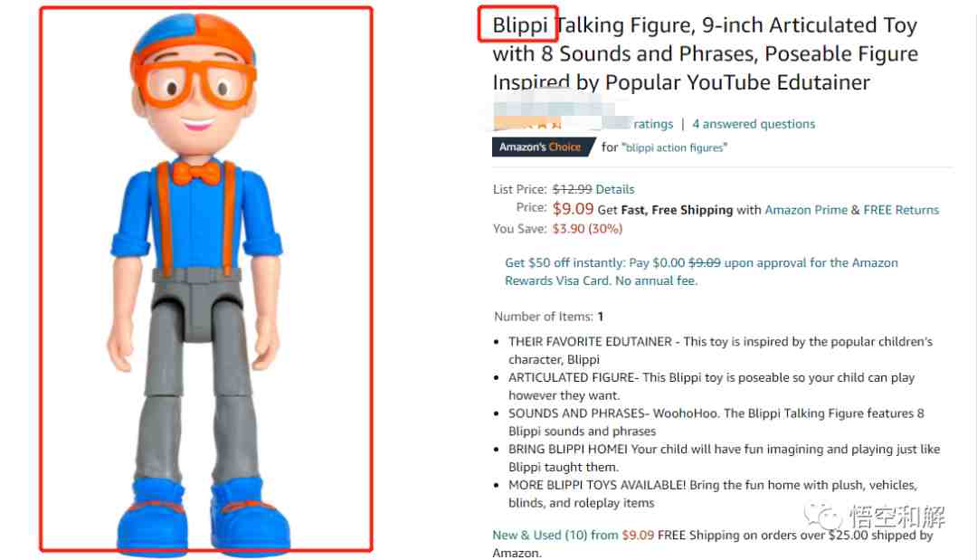Open the "blippi action figures" search link
The image size is (977, 560).
tap(674, 147)
